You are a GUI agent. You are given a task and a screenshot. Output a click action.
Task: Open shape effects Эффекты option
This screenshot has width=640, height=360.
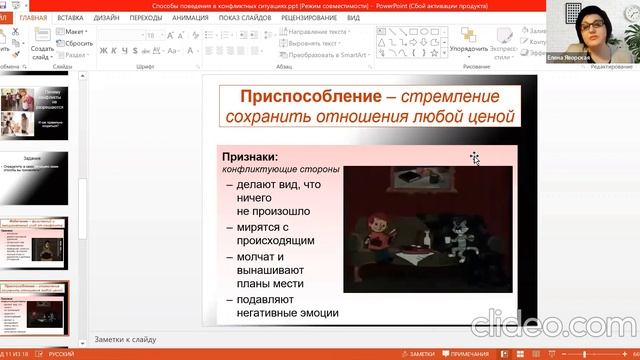point(533,53)
